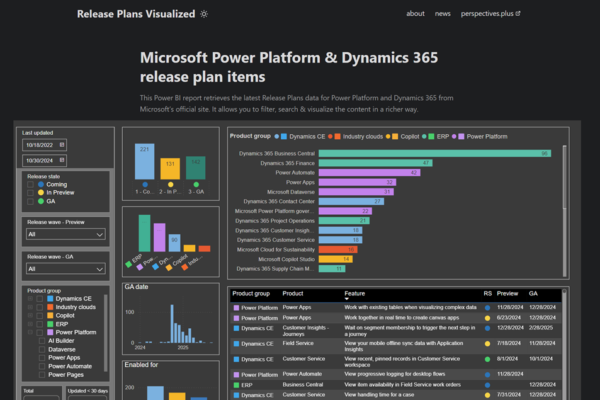Select the Dynamics 365 Business Central bar
600x400 pixels.
(435, 153)
